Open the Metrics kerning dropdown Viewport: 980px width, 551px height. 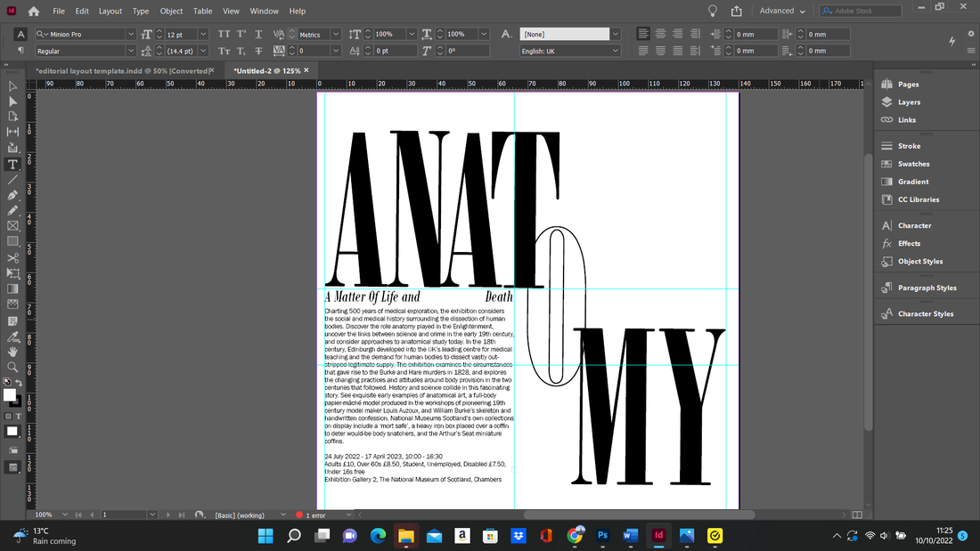pos(336,35)
